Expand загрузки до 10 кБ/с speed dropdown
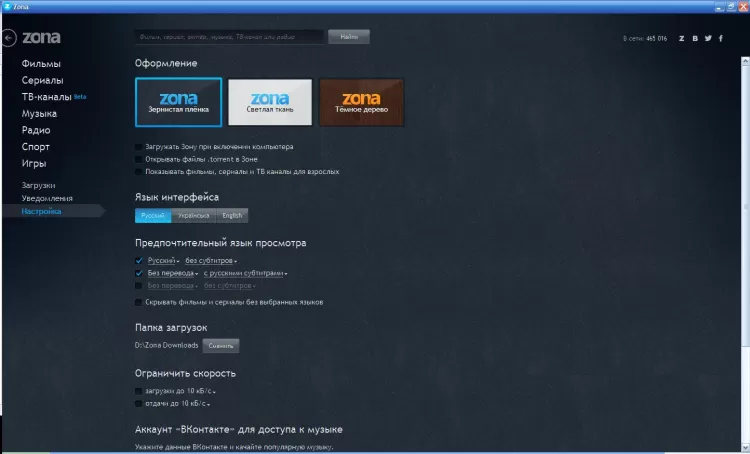The image size is (750, 454). (180, 391)
